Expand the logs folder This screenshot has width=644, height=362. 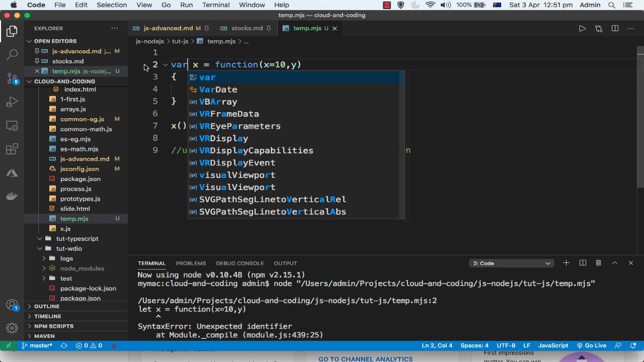point(44,258)
